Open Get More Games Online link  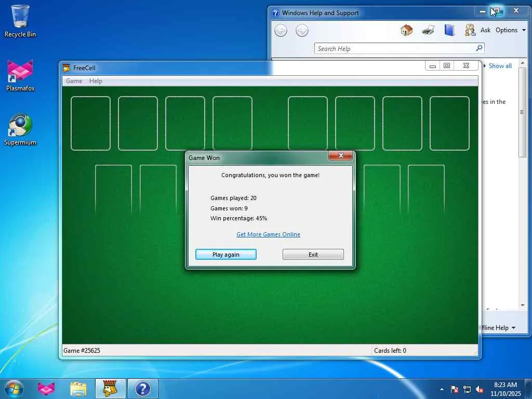(x=268, y=234)
